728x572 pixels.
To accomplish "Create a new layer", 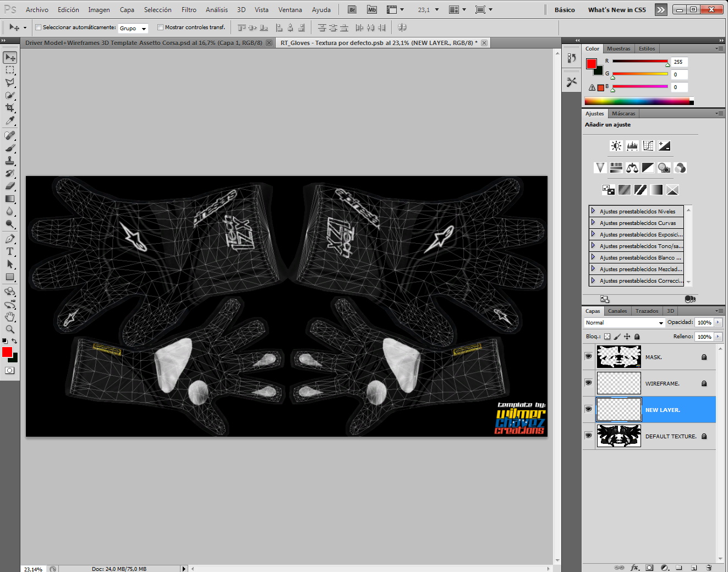I will coord(694,568).
